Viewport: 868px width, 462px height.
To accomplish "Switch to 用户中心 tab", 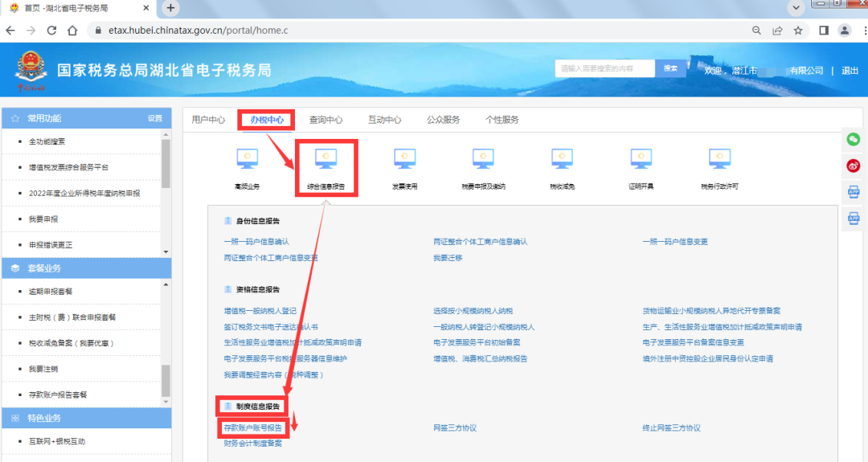I will [208, 120].
